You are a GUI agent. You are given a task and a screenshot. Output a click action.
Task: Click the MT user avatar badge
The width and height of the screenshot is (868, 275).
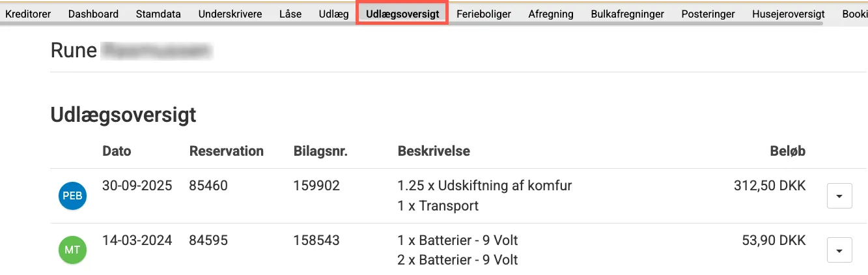click(72, 250)
